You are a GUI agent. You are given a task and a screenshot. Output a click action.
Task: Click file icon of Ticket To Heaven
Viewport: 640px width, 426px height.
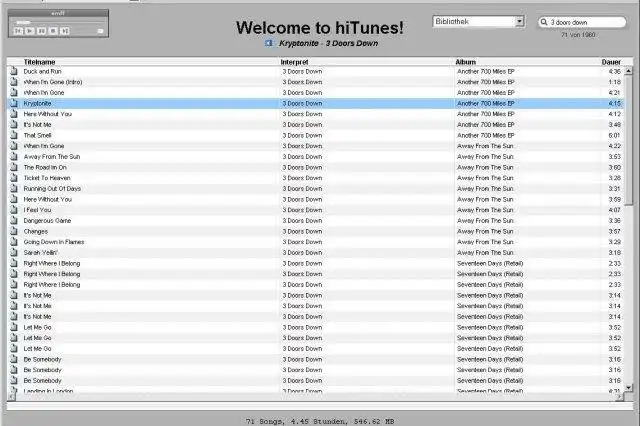[x=14, y=178]
